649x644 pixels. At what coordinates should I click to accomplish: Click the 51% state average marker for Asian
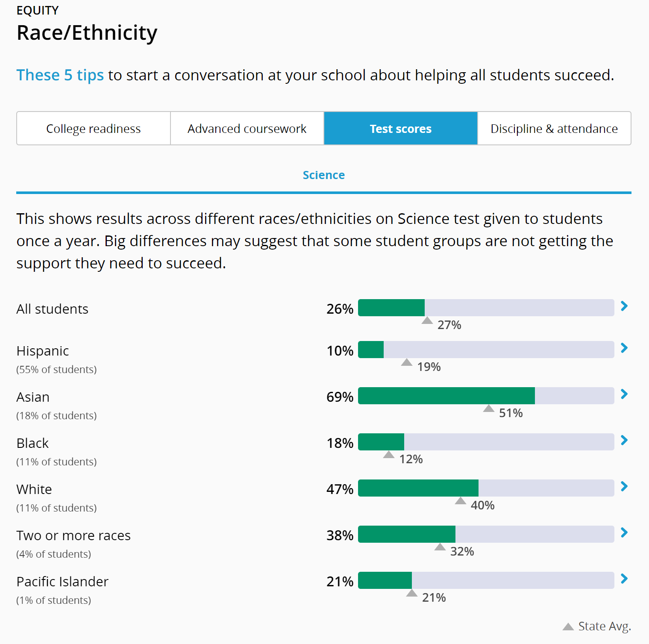tap(488, 409)
